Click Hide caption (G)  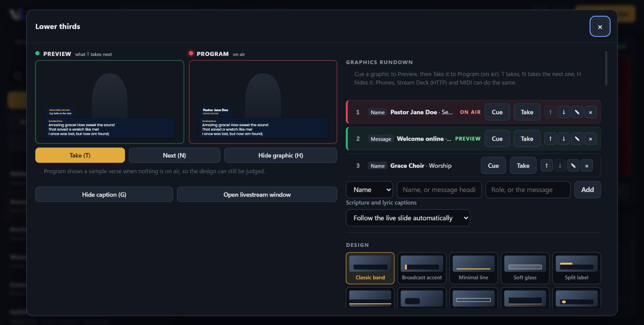[104, 195]
